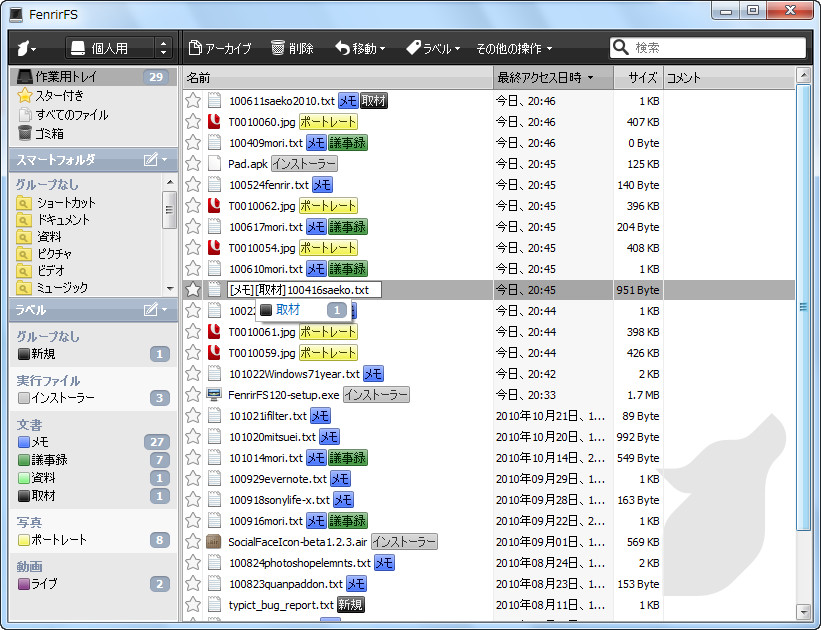Image resolution: width=821 pixels, height=630 pixels.
Task: Click the pencil icon beside スマートフォルダ
Action: click(150, 160)
